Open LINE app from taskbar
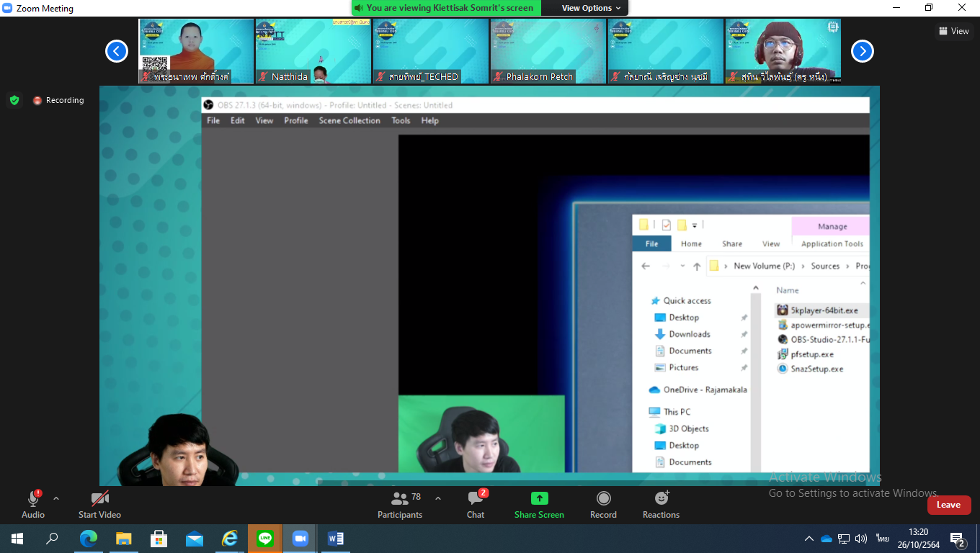The width and height of the screenshot is (980, 553). click(x=265, y=539)
